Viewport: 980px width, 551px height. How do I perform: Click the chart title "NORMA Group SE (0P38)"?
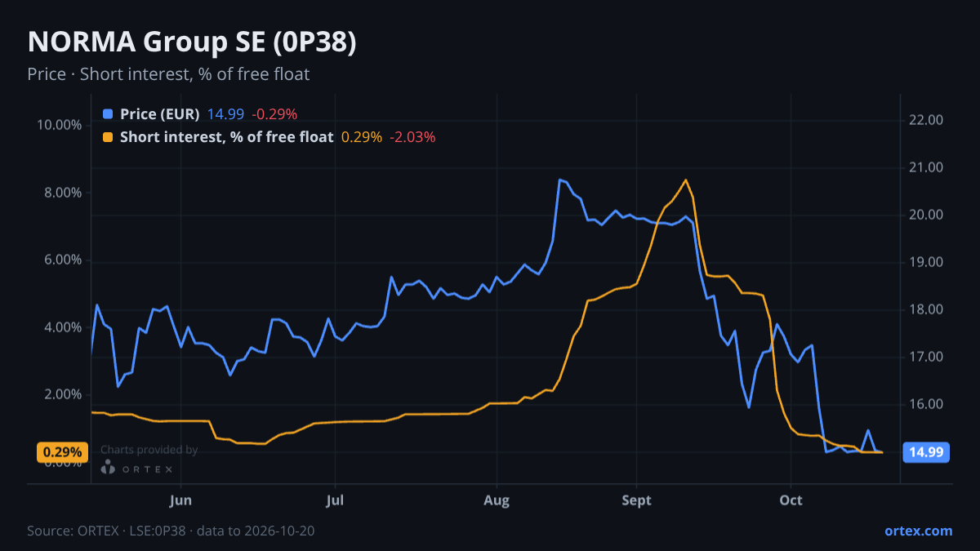click(x=192, y=42)
